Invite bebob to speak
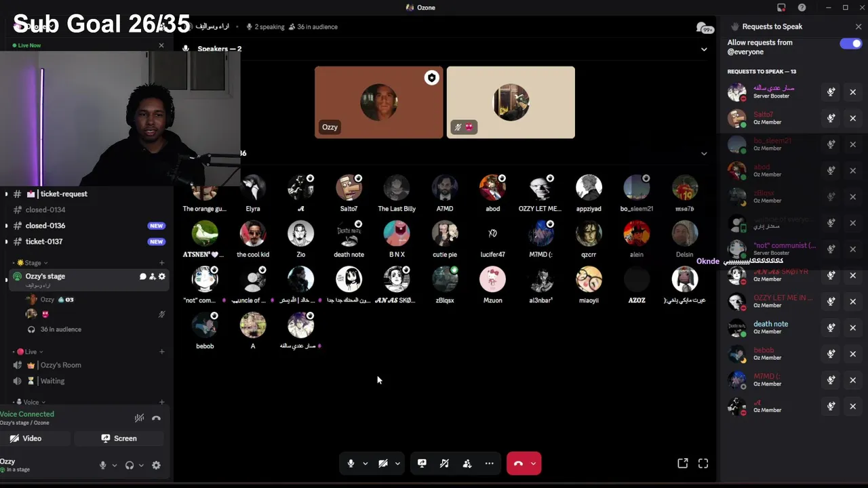The width and height of the screenshot is (868, 488). pyautogui.click(x=831, y=354)
